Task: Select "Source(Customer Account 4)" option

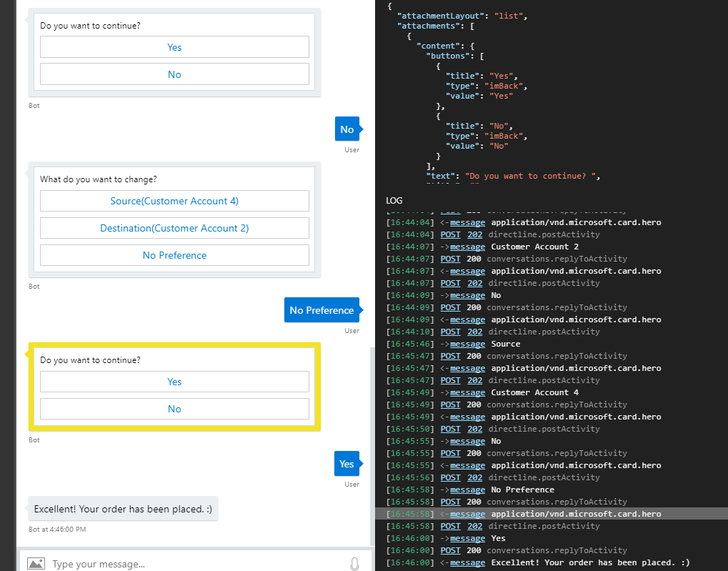Action: tap(174, 201)
